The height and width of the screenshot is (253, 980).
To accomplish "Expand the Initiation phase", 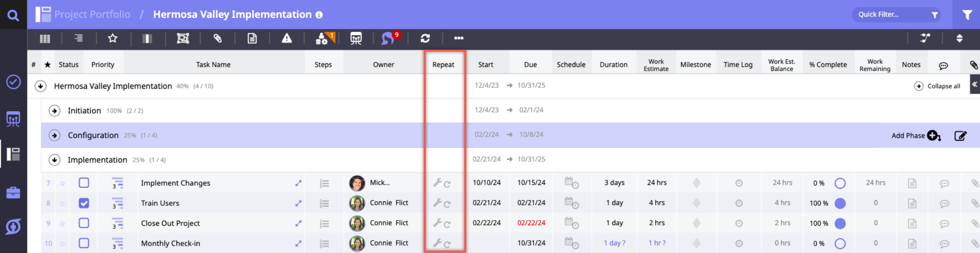I will (54, 111).
